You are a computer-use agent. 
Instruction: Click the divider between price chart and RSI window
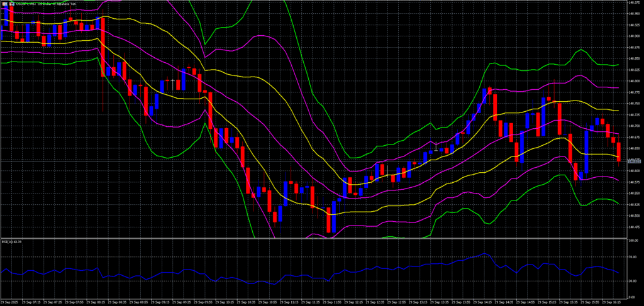coord(314,238)
